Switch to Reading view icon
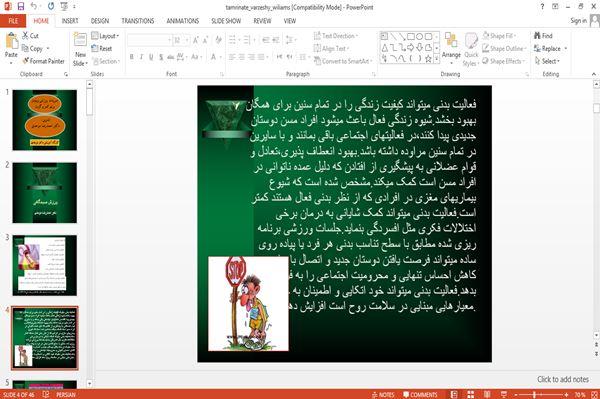The image size is (600, 399). point(487,395)
